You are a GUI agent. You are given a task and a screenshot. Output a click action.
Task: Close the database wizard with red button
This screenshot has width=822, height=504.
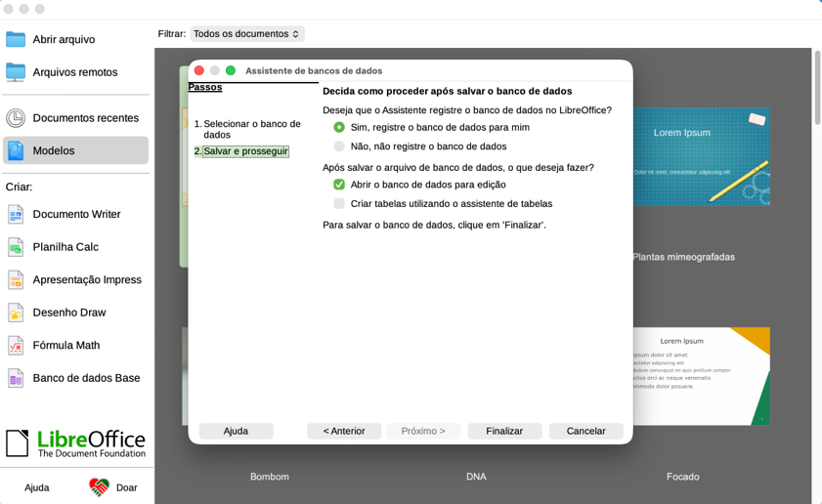tap(199, 70)
